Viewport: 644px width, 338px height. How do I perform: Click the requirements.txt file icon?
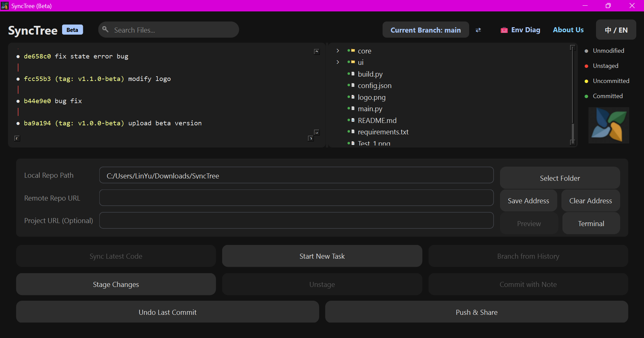353,131
